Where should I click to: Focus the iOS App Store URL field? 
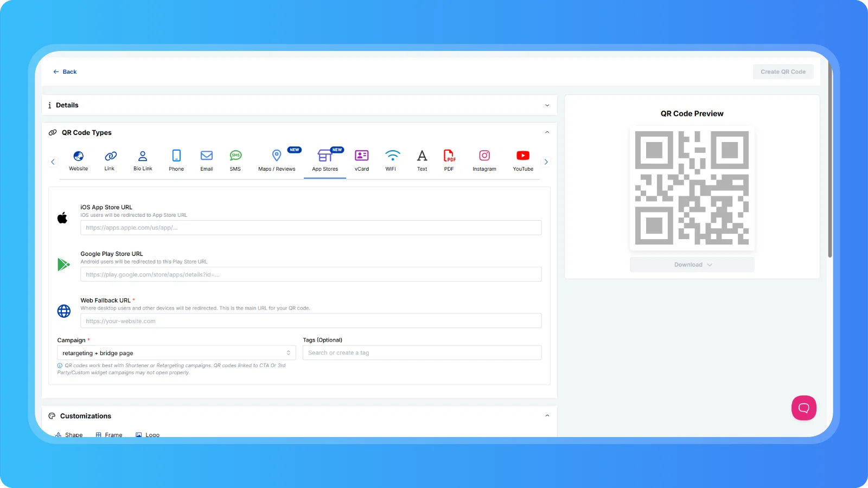[311, 228]
